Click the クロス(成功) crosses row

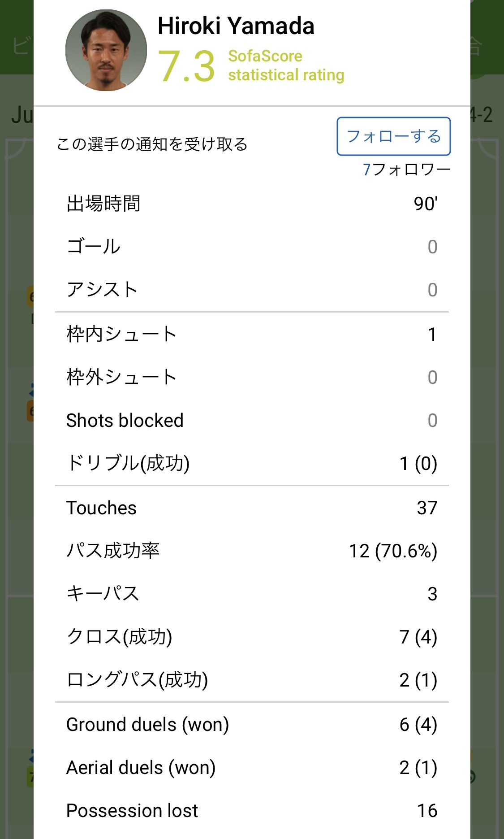coord(252,637)
